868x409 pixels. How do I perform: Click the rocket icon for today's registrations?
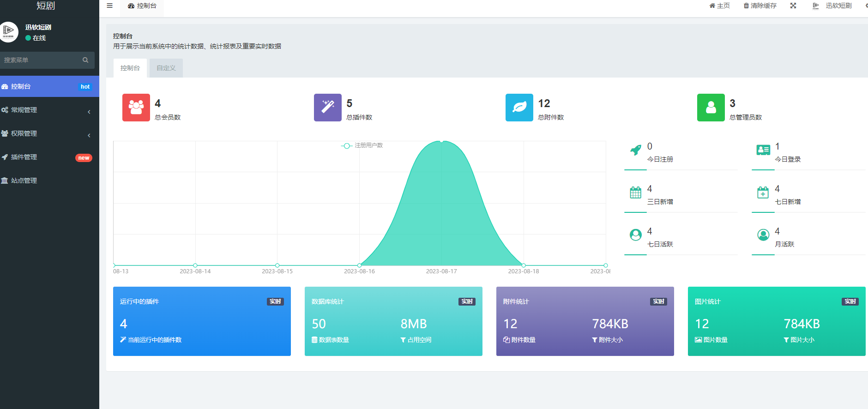[x=636, y=150]
